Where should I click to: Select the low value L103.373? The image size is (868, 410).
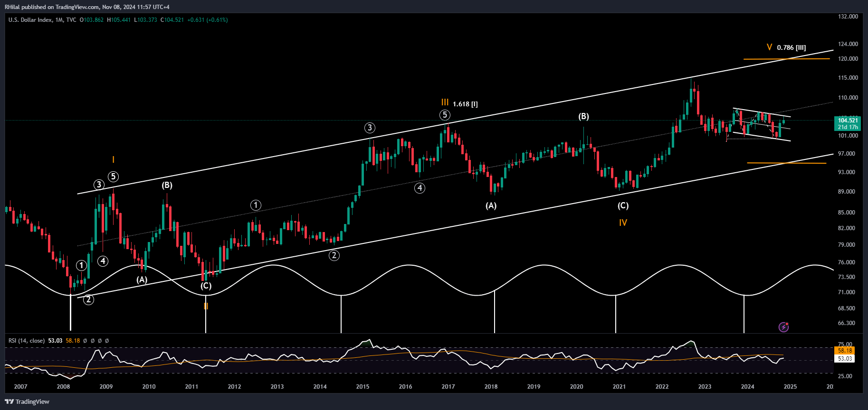145,20
